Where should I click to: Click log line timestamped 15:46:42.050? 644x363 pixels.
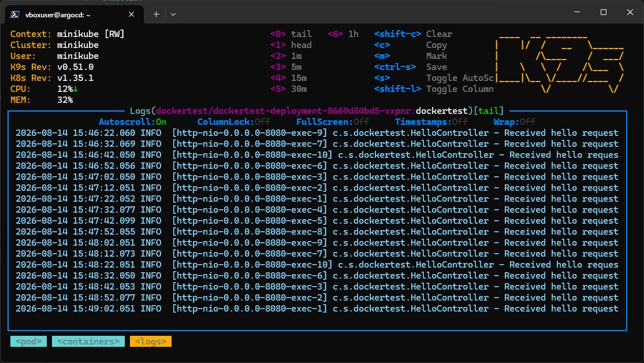pyautogui.click(x=317, y=155)
